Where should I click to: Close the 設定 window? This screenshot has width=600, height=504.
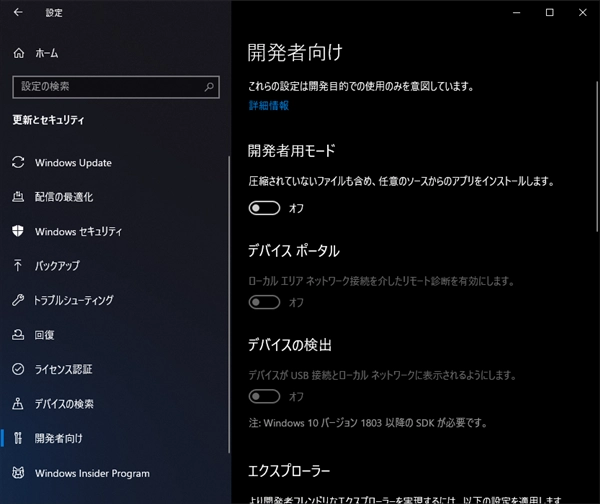(x=583, y=13)
